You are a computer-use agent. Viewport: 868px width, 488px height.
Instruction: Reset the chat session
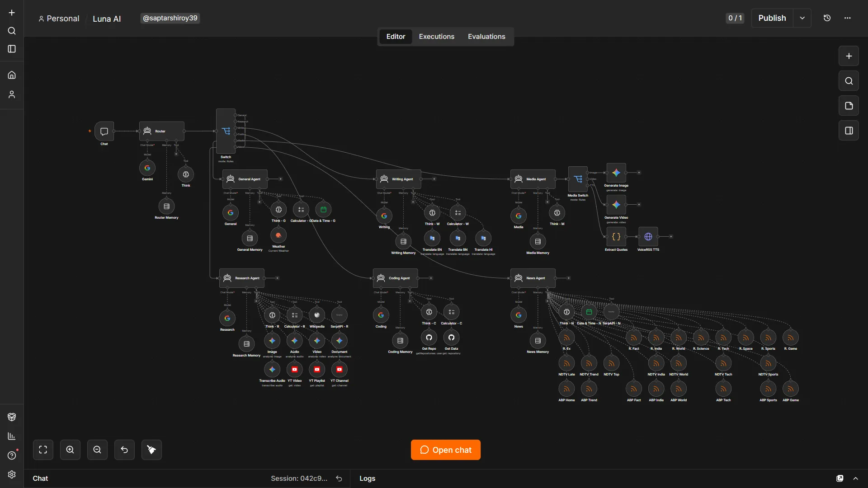point(339,479)
